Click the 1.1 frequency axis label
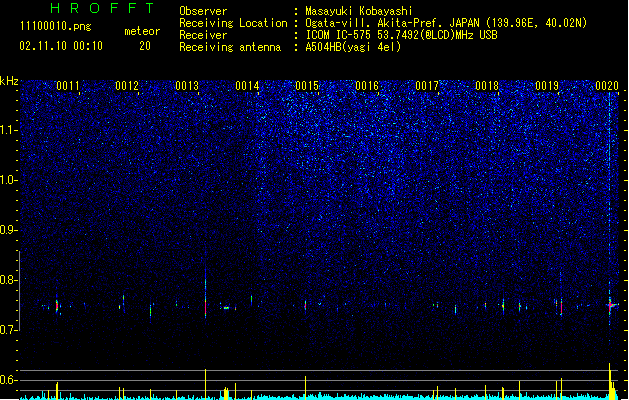This screenshot has height=400, width=629. [x=8, y=130]
